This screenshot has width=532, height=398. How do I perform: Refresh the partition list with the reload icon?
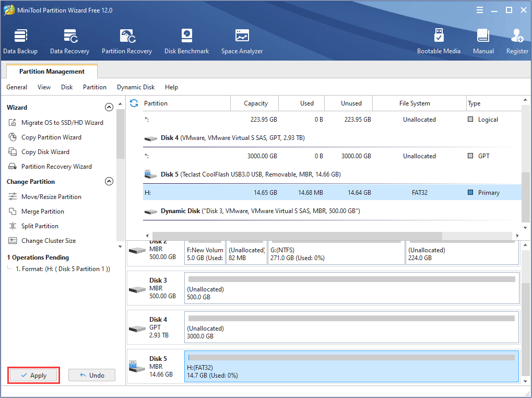coord(134,103)
